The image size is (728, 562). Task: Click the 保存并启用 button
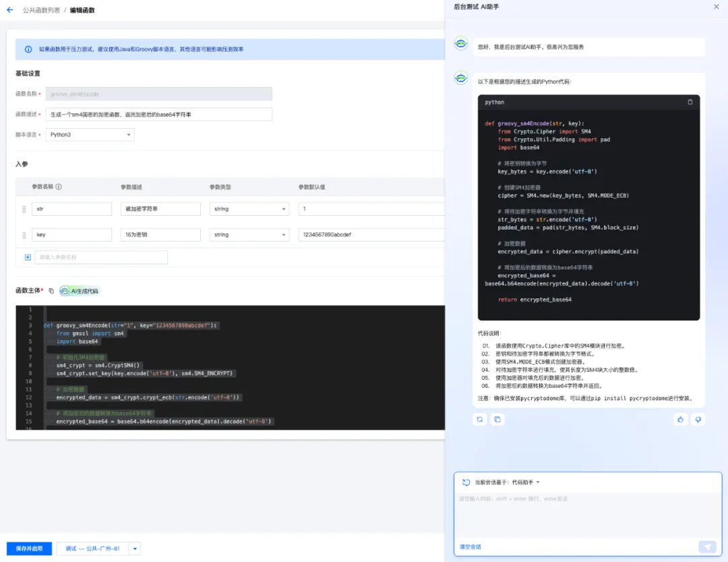29,549
